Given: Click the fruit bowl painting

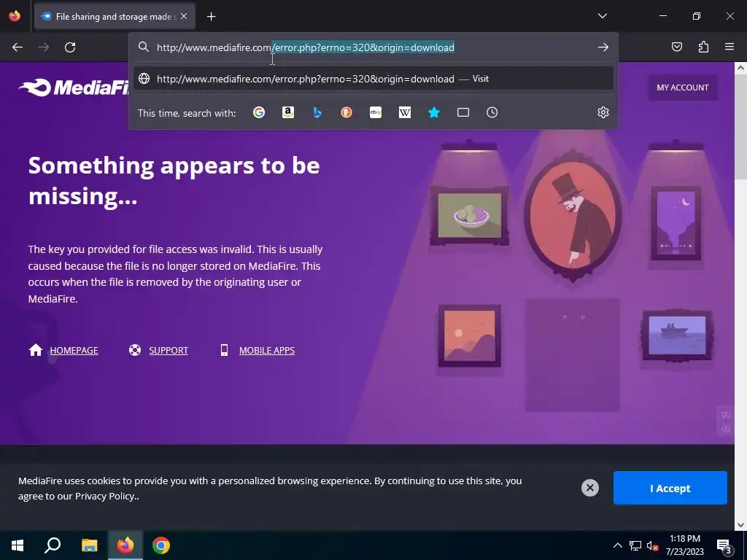Looking at the screenshot, I should point(470,216).
